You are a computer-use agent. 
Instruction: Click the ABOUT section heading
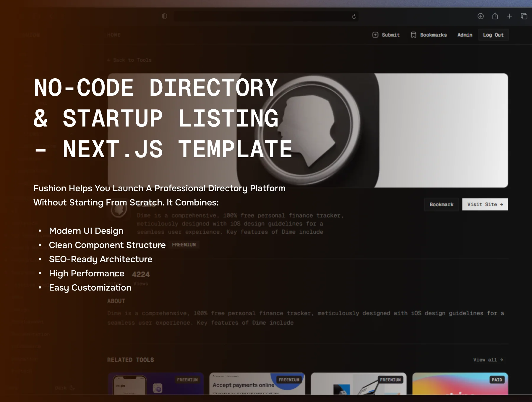pyautogui.click(x=116, y=301)
